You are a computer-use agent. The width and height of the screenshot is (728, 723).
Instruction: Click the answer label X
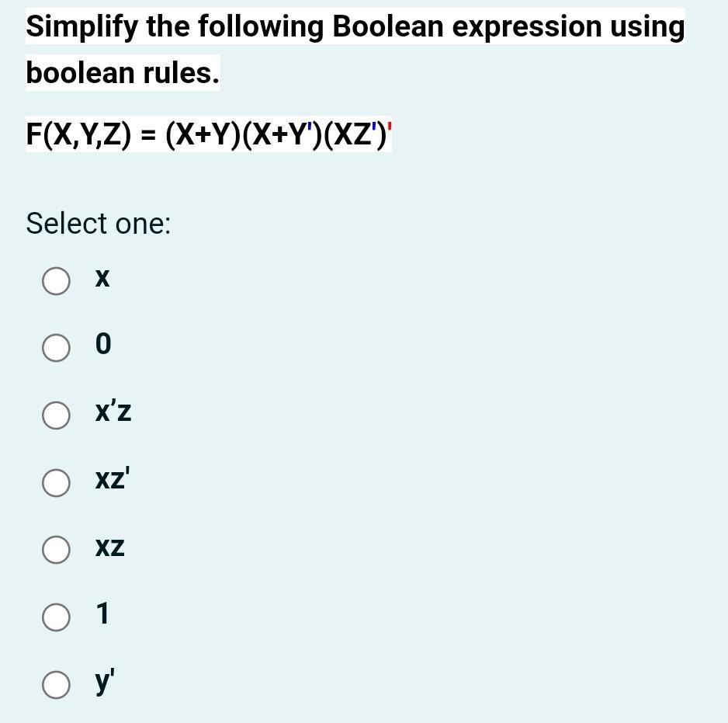coord(102,278)
